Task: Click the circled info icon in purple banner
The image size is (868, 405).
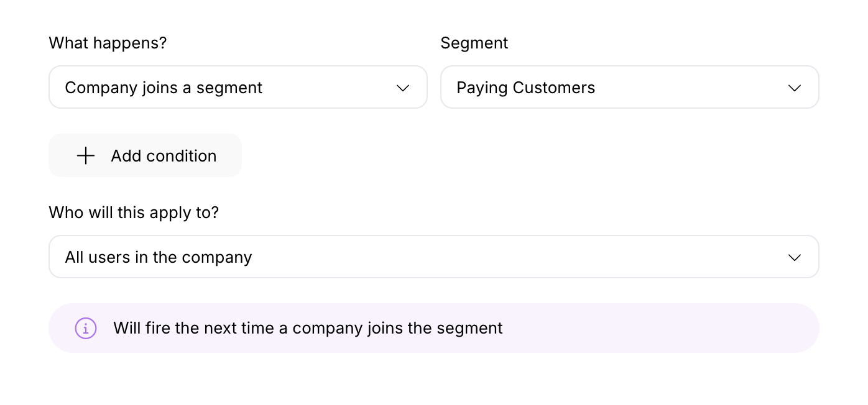Action: tap(85, 328)
